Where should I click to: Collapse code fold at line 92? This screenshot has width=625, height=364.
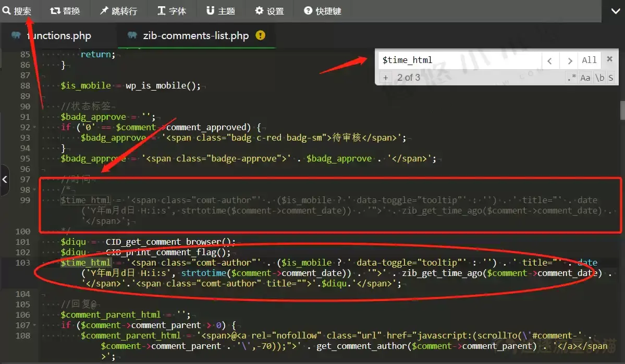click(35, 128)
